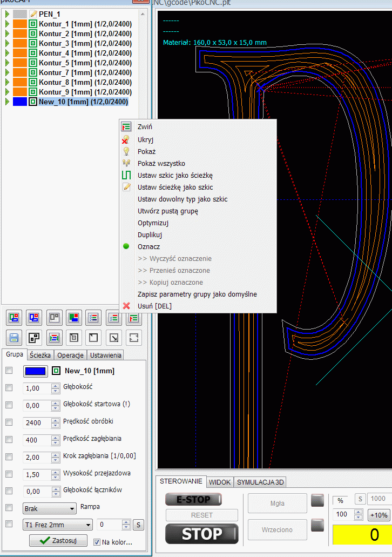The height and width of the screenshot is (557, 392).
Task: Toggle the checkbox beside Wysokość przejazdowa
Action: tap(9, 474)
